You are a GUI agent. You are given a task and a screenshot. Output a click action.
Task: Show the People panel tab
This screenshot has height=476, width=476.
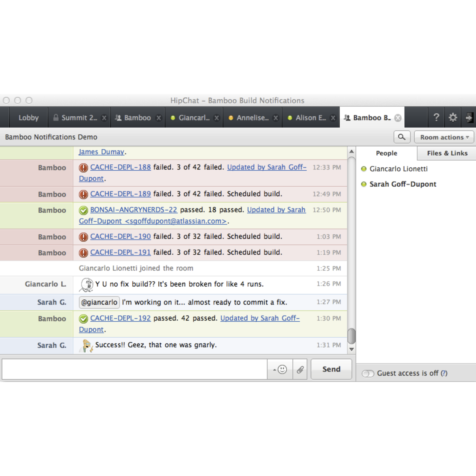point(386,153)
